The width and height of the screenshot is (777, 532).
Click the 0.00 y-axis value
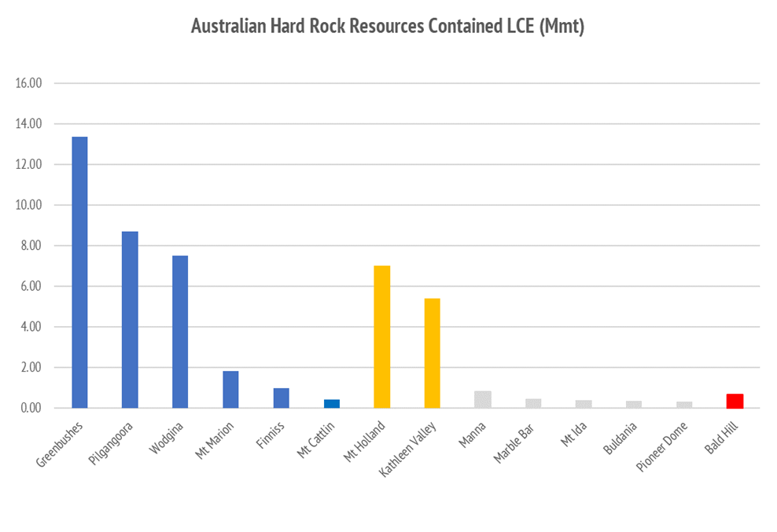click(x=31, y=408)
